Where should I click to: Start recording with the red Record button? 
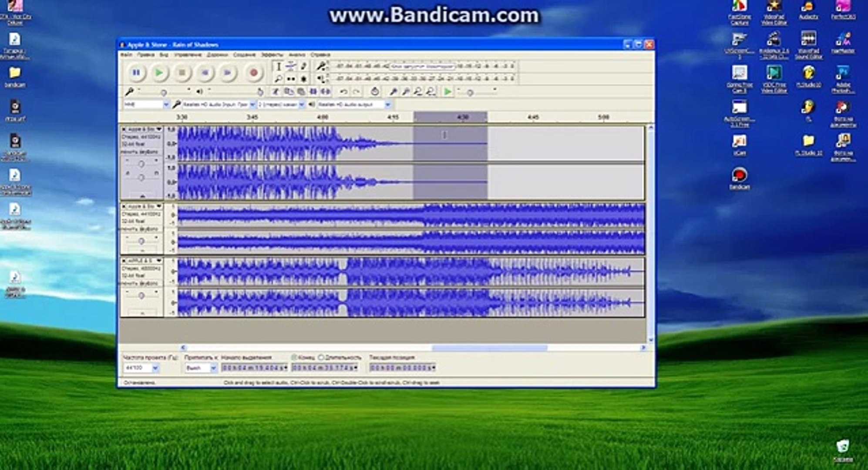(253, 73)
